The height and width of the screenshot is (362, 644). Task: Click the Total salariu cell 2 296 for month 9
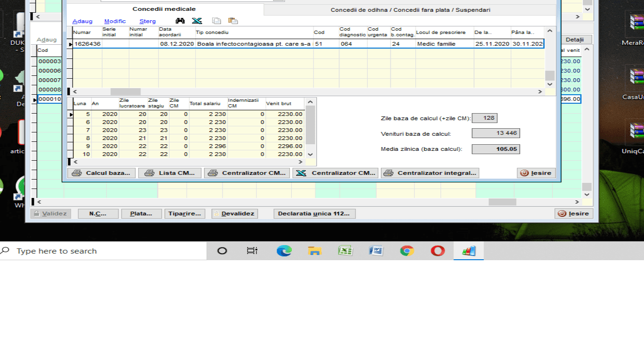click(x=208, y=146)
